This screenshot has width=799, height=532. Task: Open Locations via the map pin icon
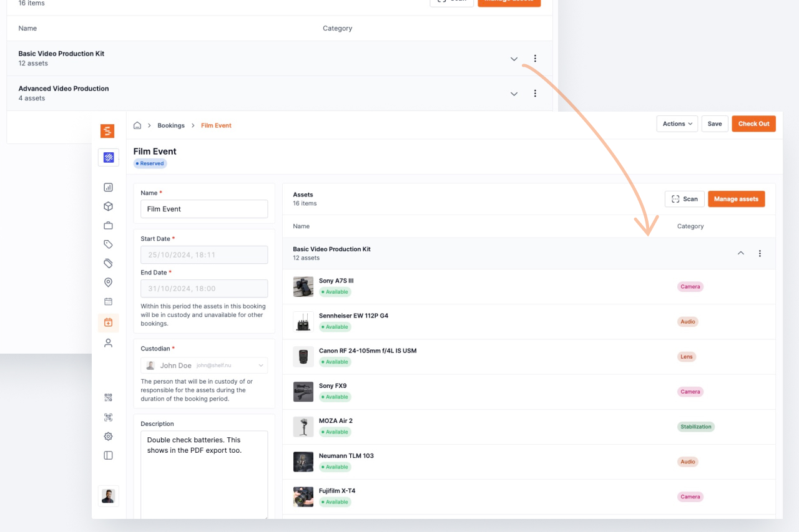click(x=108, y=283)
